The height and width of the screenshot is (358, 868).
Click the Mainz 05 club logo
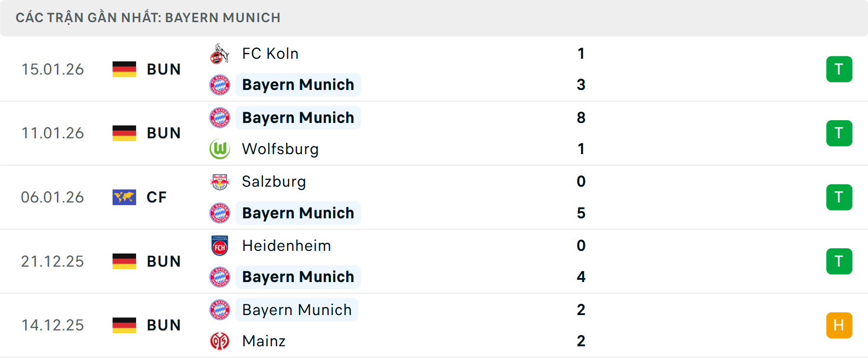pos(220,341)
